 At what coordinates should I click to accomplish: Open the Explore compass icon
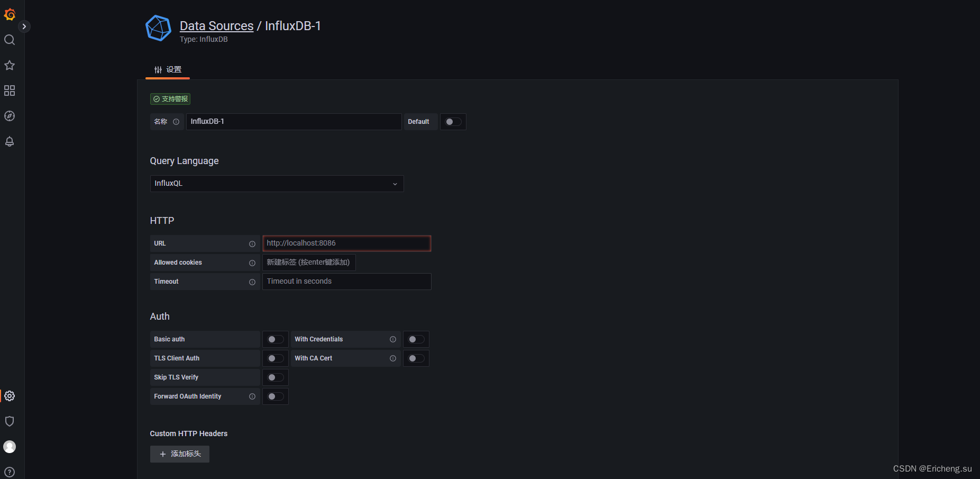point(10,116)
